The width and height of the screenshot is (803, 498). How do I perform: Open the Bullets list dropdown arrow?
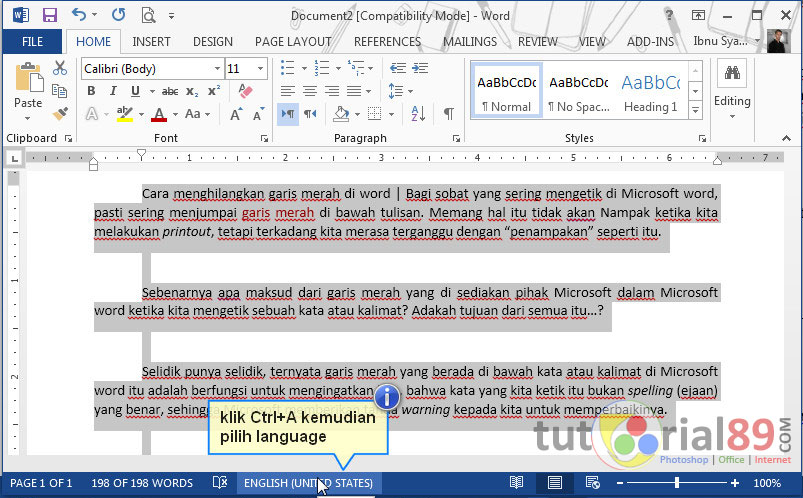[304, 68]
